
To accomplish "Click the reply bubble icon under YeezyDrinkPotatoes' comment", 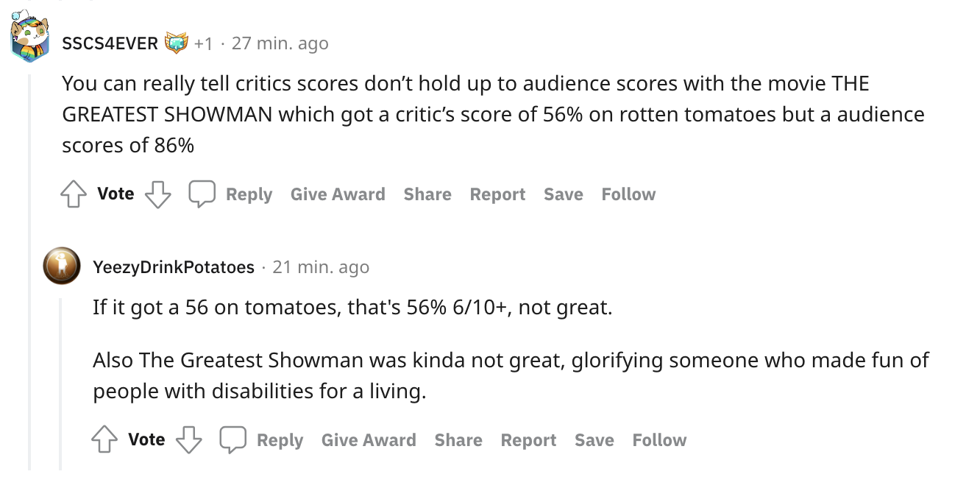I will coord(232,440).
